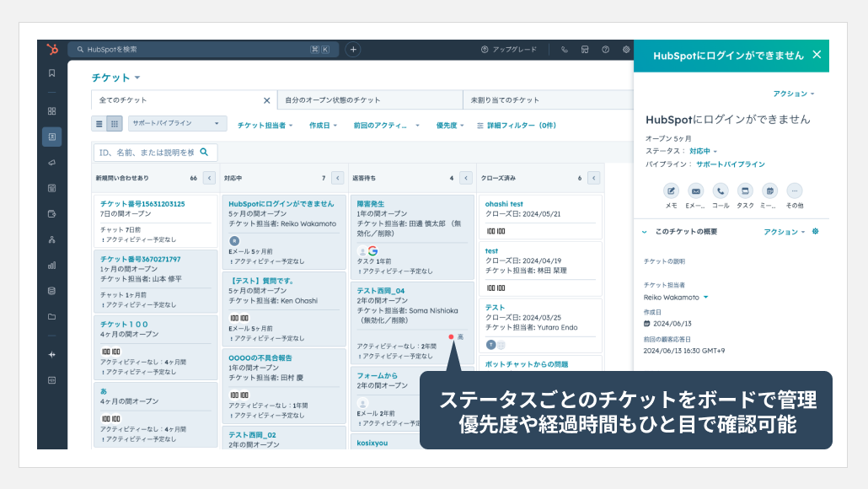
Task: Open the bookmarks icon in sidebar
Action: [52, 73]
